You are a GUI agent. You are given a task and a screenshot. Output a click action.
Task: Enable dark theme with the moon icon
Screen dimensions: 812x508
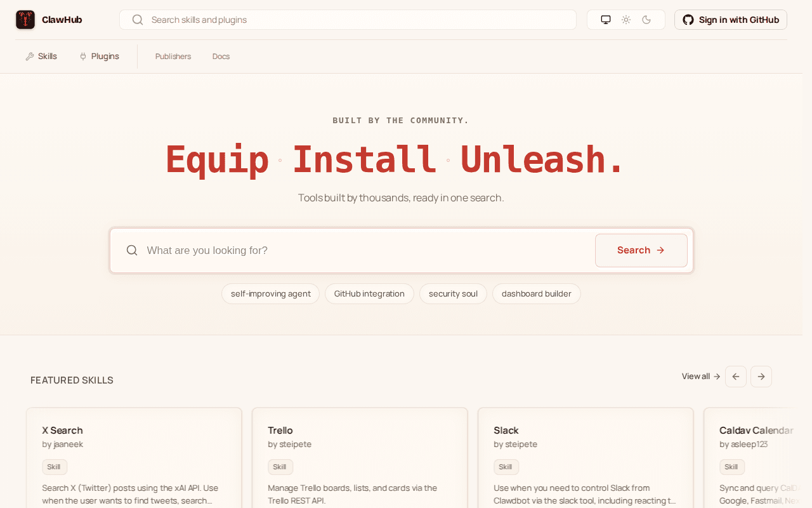[x=646, y=20]
